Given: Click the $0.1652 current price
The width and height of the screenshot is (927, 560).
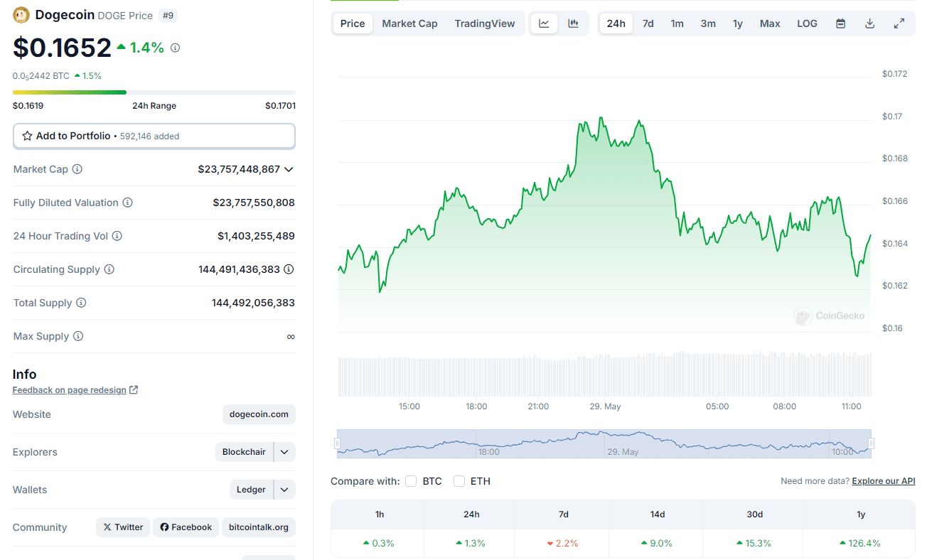Looking at the screenshot, I should [63, 48].
